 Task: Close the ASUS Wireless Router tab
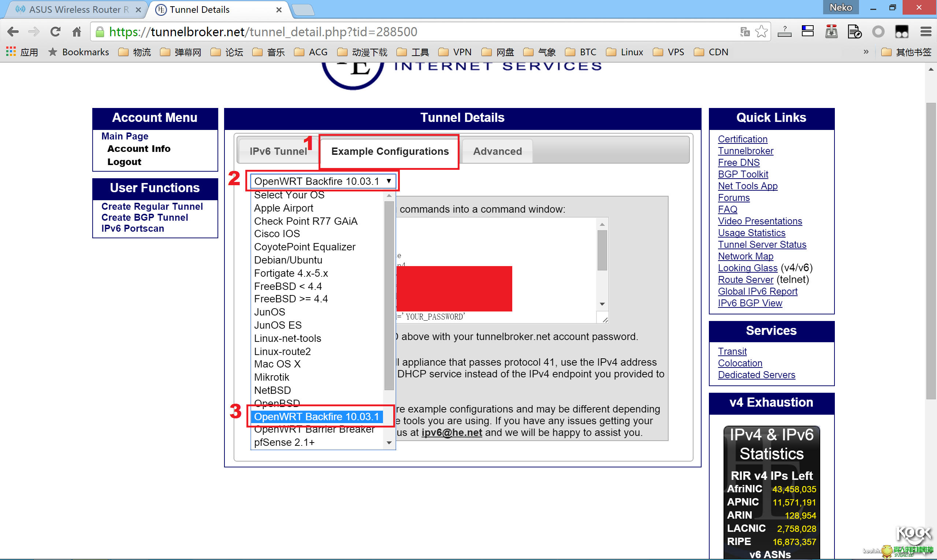coord(138,10)
